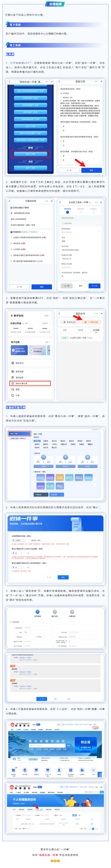Expand 全部 beside 数字空间 header

[x=47, y=316]
